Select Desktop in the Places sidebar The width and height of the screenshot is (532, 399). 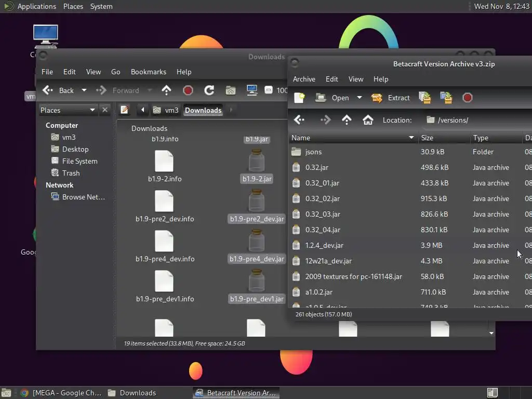70,149
